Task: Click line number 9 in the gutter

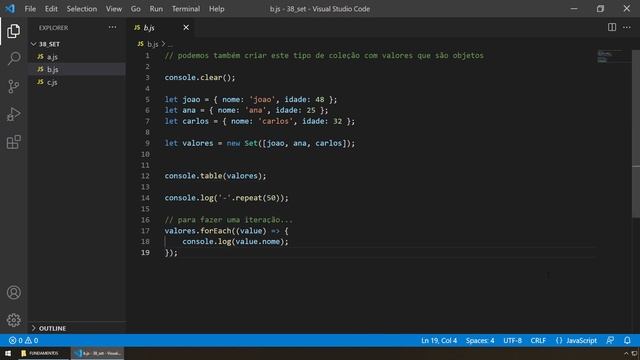Action: 147,143
